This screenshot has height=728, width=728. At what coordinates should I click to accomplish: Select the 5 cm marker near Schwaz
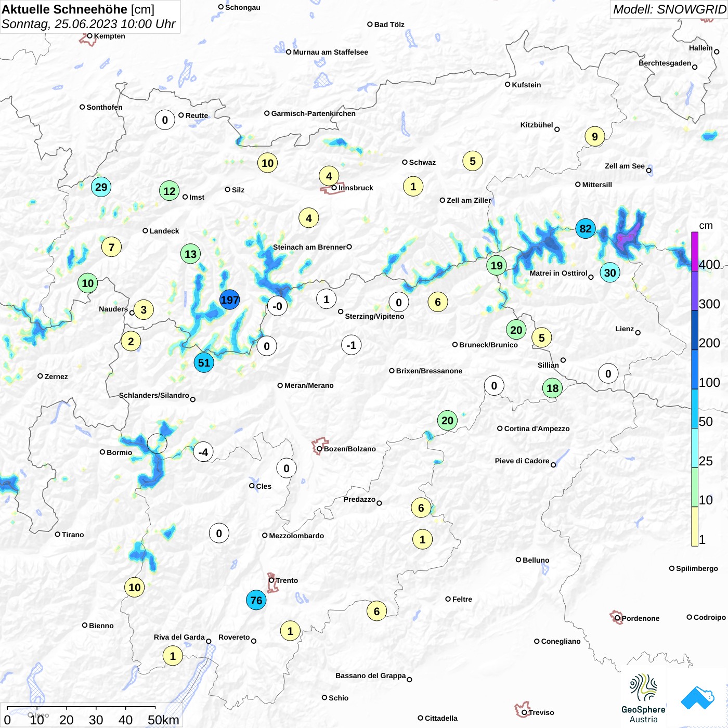(x=473, y=161)
